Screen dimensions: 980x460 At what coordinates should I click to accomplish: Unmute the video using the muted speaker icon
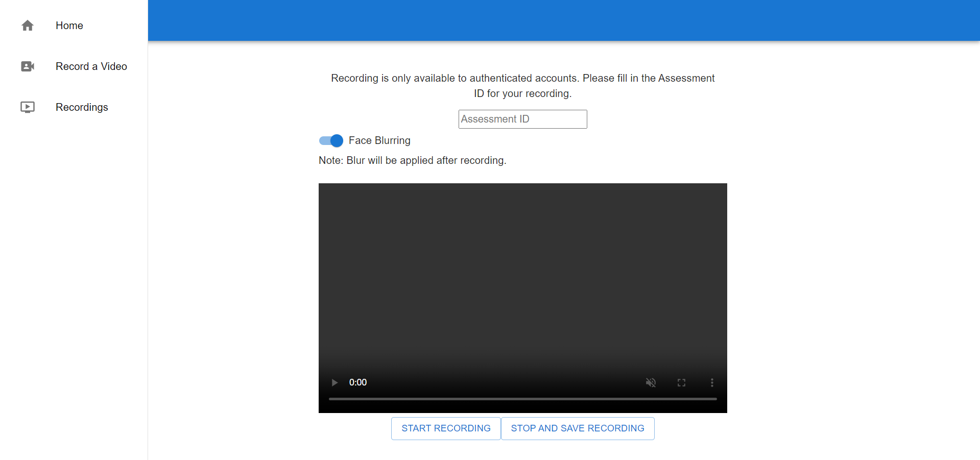pos(651,382)
